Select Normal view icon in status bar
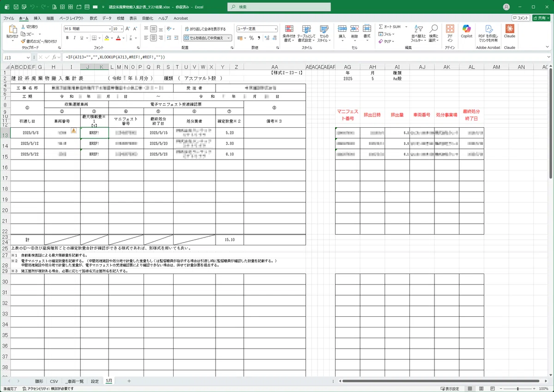This screenshot has width=554, height=392. click(x=471, y=389)
